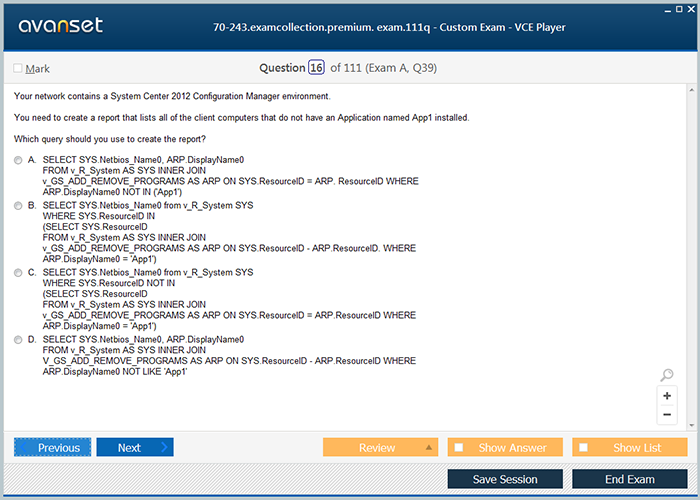This screenshot has width=700, height=500.
Task: Pick answer option D
Action: coord(18,340)
